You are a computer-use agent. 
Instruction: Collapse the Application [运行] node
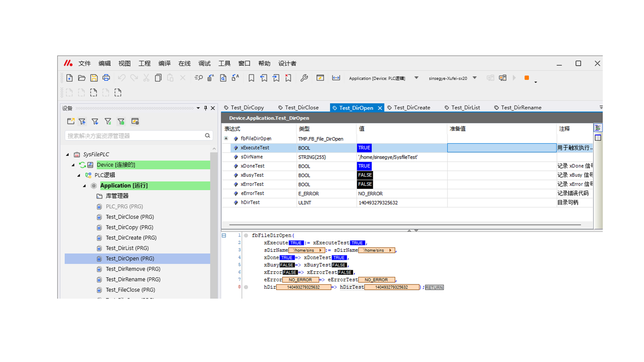coord(85,186)
